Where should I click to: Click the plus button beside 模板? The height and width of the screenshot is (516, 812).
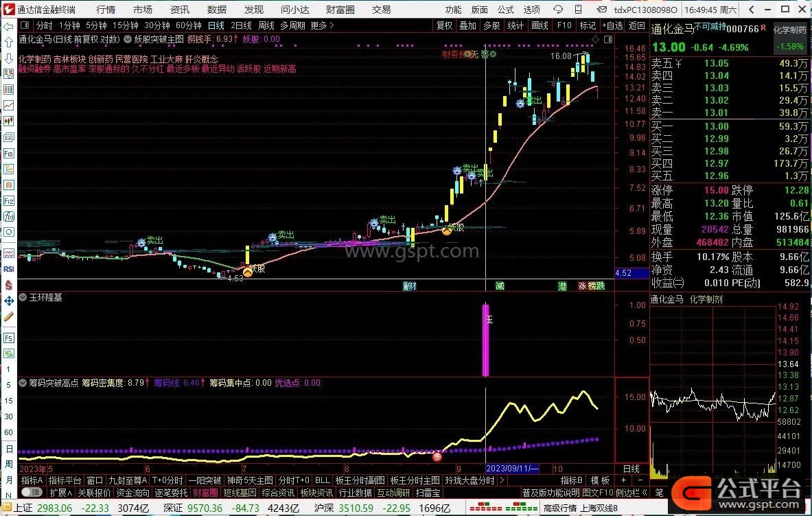point(623,480)
